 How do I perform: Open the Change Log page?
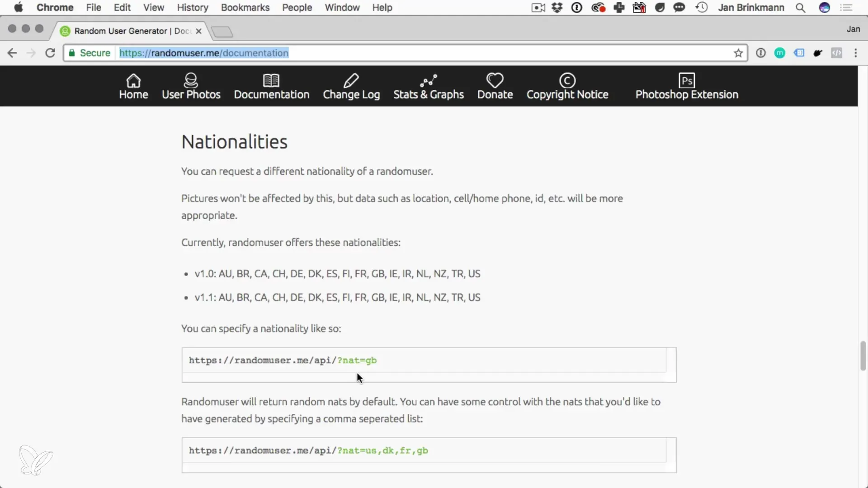click(x=351, y=86)
